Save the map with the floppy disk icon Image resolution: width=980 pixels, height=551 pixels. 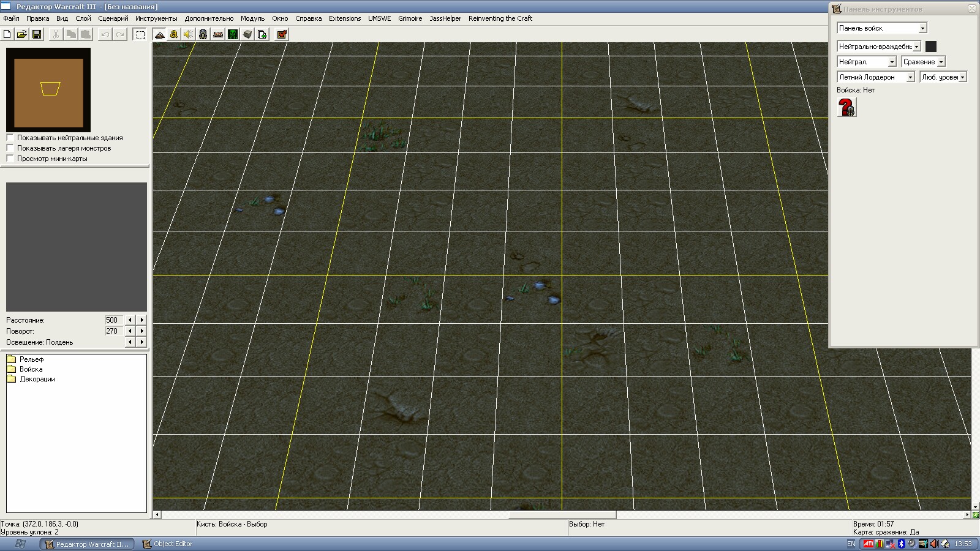pos(37,34)
